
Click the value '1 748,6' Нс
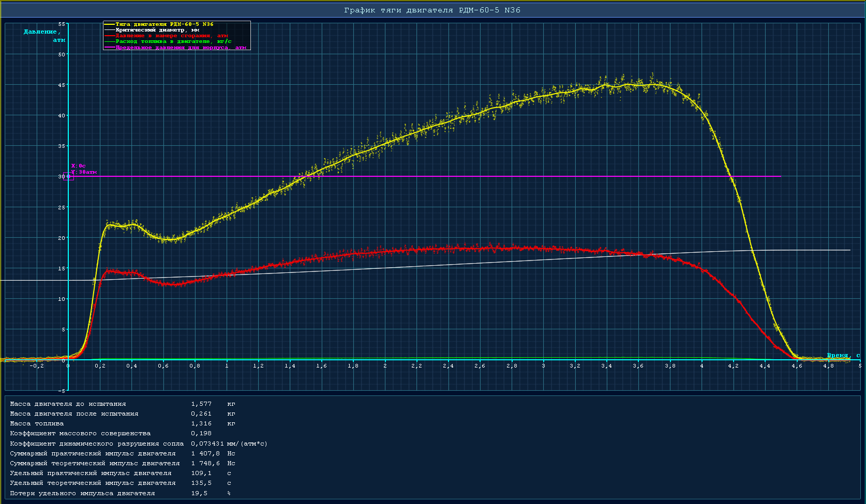coord(205,463)
